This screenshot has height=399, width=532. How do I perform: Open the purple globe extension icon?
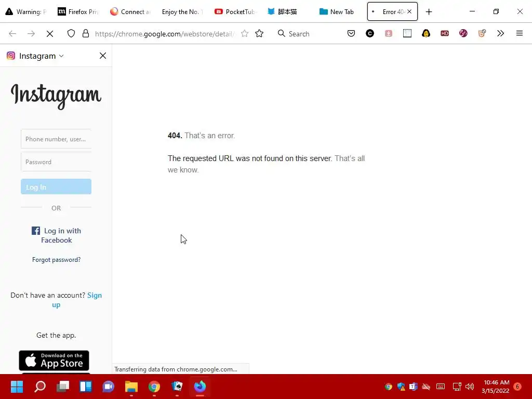[463, 33]
